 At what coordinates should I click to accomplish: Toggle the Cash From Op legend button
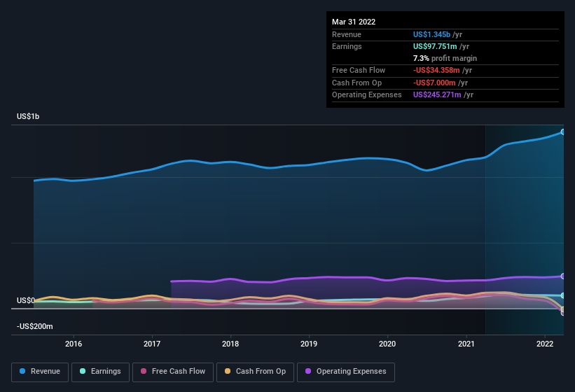point(255,372)
